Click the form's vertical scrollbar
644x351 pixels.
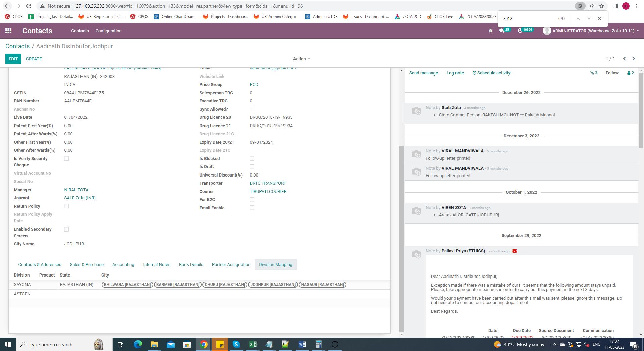[401, 235]
